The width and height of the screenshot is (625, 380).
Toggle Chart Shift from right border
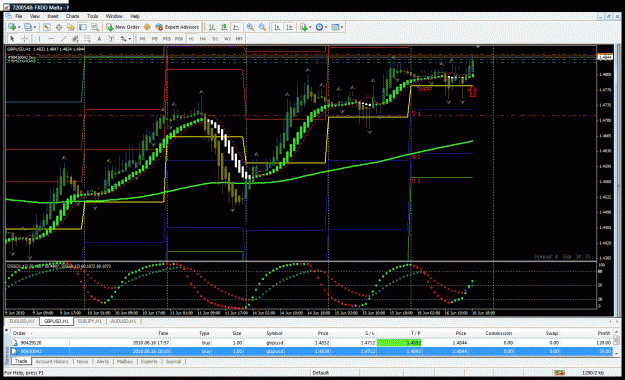[x=290, y=27]
